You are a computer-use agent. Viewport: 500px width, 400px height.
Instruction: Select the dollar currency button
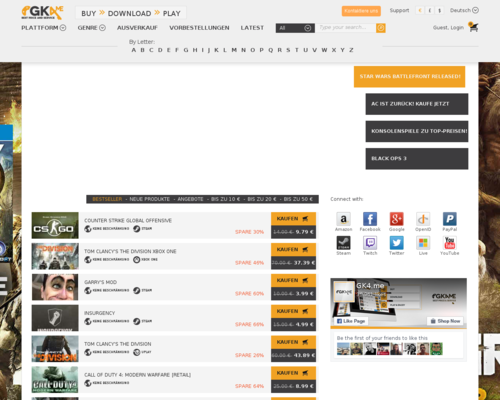(439, 11)
